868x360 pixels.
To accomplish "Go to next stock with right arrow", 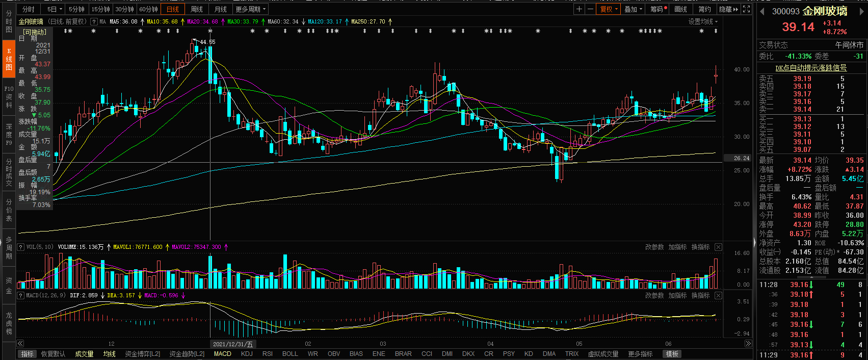I will [x=863, y=11].
